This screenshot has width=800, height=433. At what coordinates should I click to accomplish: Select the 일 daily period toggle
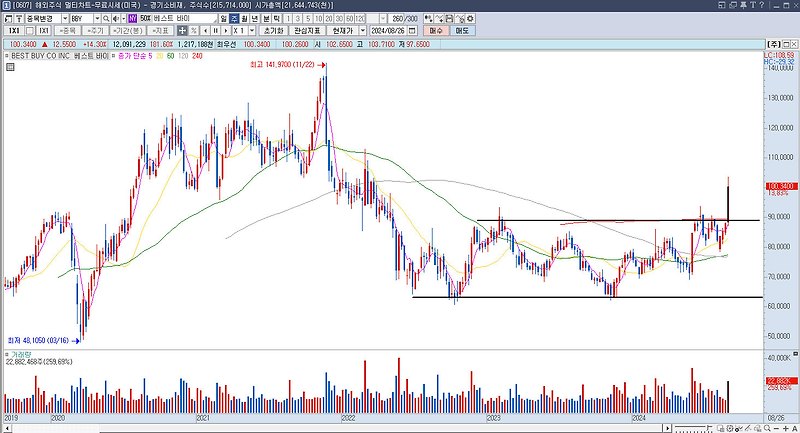[223, 18]
